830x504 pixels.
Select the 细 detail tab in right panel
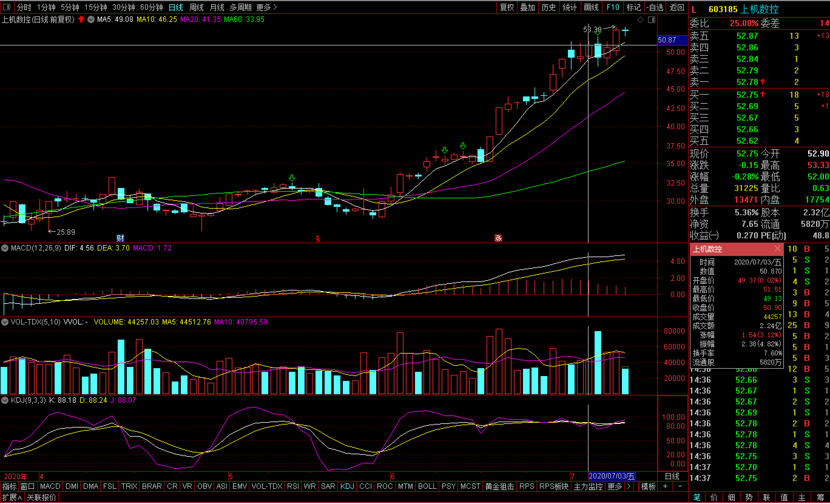(x=732, y=497)
